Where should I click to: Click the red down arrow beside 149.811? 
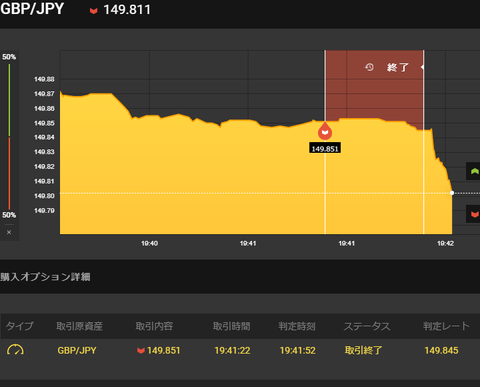(x=94, y=11)
